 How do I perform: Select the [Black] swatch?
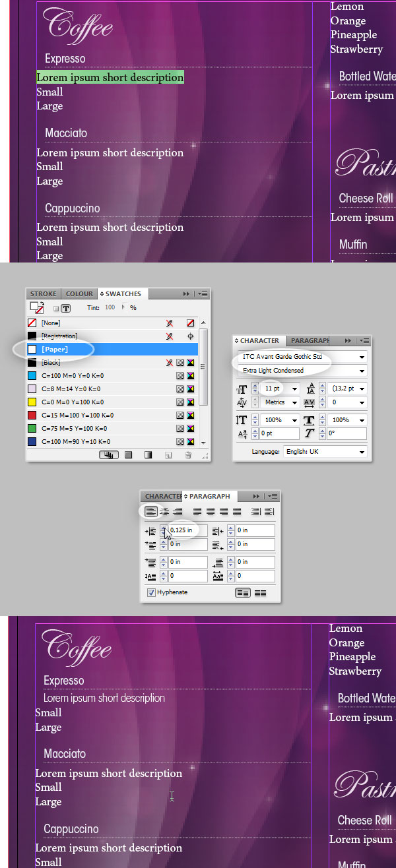coord(113,363)
